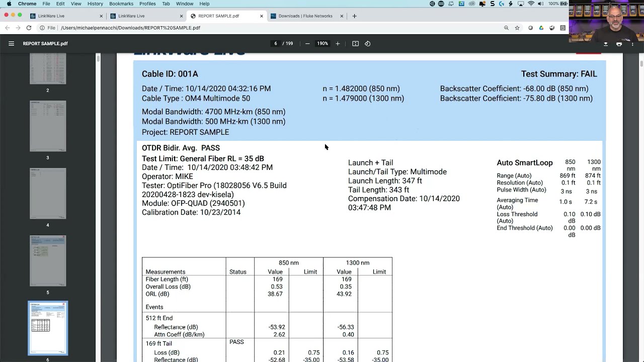The image size is (644, 362).
Task: Open the Wi-Fi status menu
Action: tap(531, 4)
